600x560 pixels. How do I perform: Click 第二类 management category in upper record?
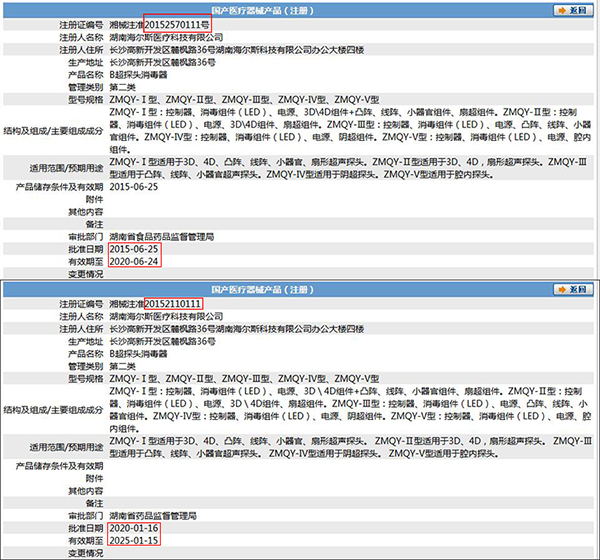[124, 86]
